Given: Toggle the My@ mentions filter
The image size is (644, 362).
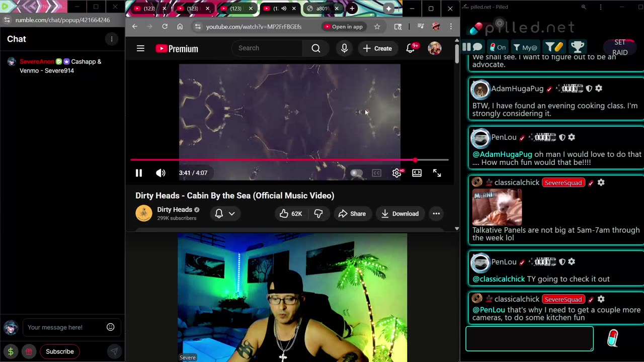Looking at the screenshot, I should click(525, 47).
